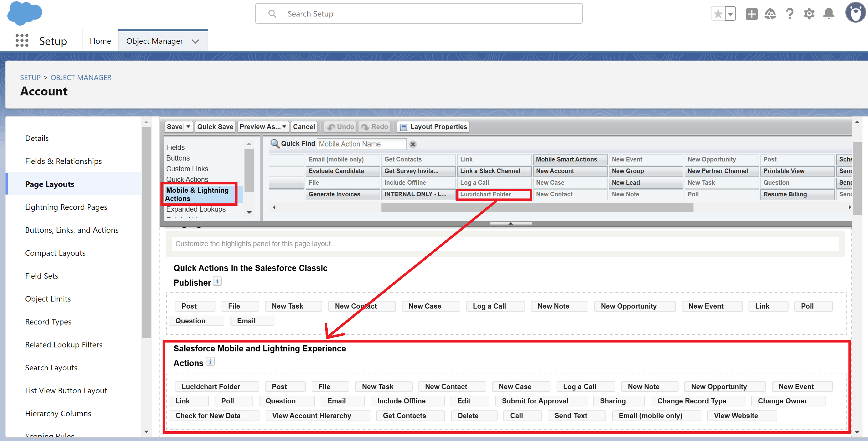Open the favorites list dropdown arrow
Screen dimensions: 868x441
pyautogui.click(x=730, y=14)
